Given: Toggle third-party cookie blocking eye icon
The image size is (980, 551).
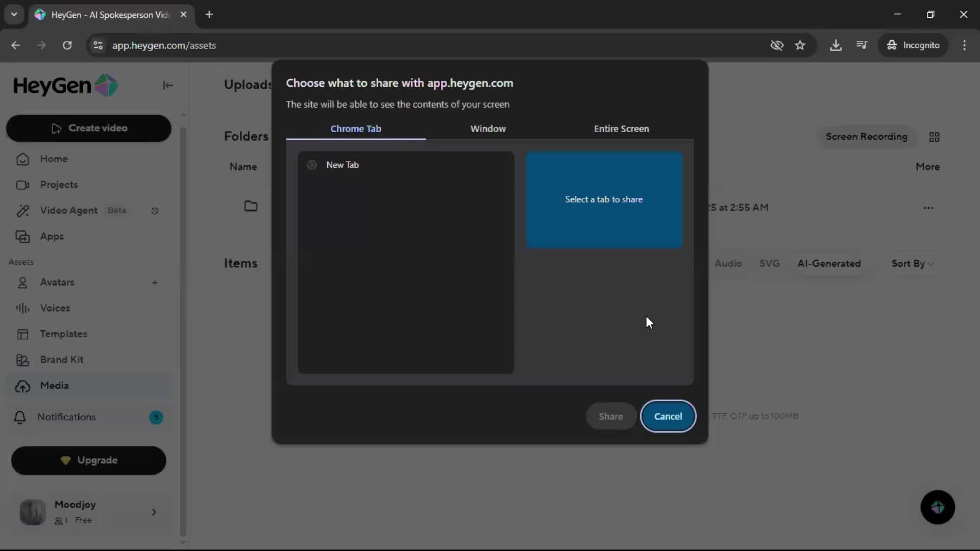Looking at the screenshot, I should (x=776, y=45).
